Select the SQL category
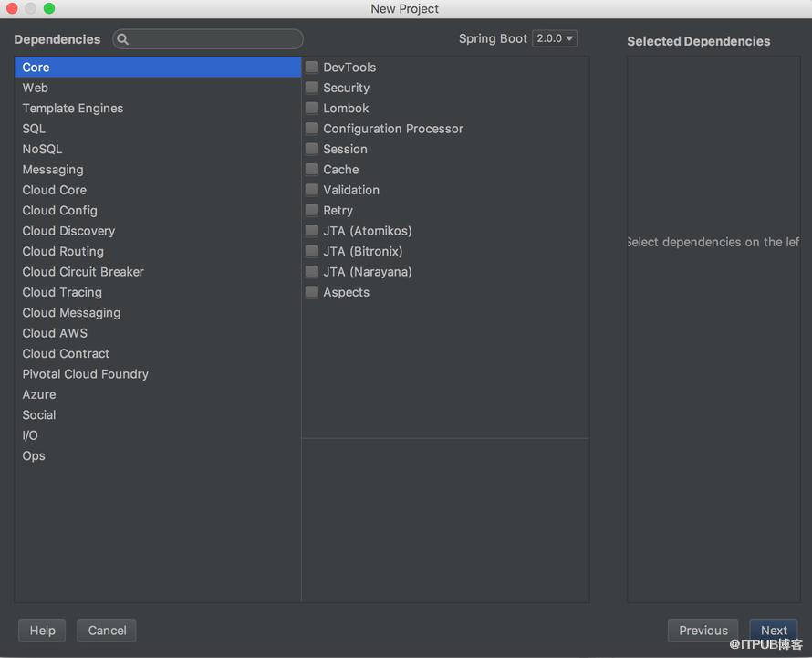812x658 pixels. pyautogui.click(x=158, y=129)
